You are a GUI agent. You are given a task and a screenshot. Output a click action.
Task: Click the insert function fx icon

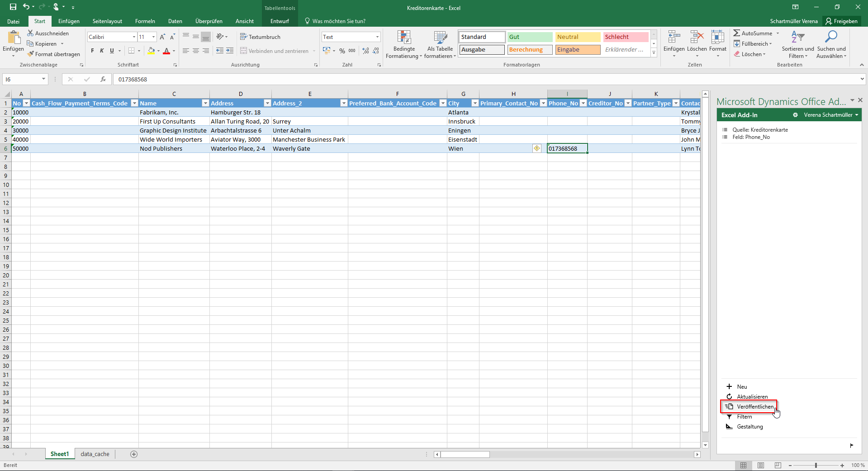(103, 79)
